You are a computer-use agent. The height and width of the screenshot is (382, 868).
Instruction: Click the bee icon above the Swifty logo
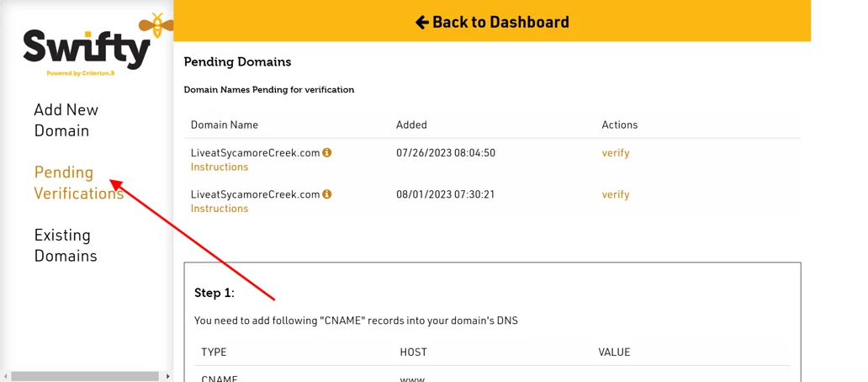(x=156, y=24)
